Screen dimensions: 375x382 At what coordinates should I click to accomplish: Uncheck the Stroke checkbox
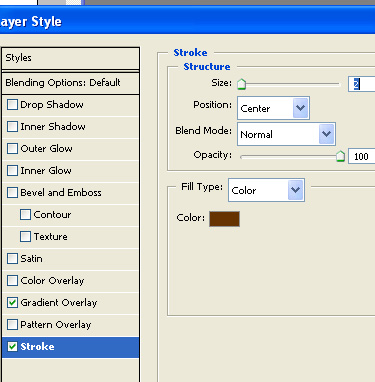(12, 347)
